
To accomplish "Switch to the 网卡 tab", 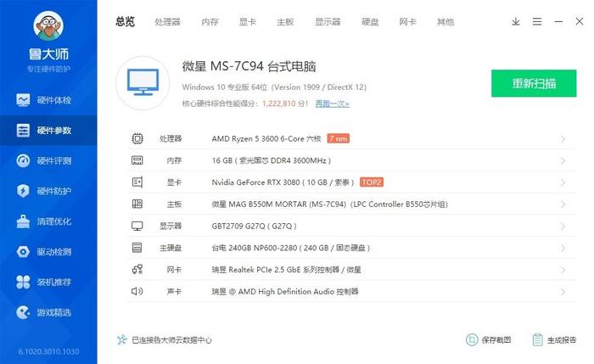I will point(407,22).
